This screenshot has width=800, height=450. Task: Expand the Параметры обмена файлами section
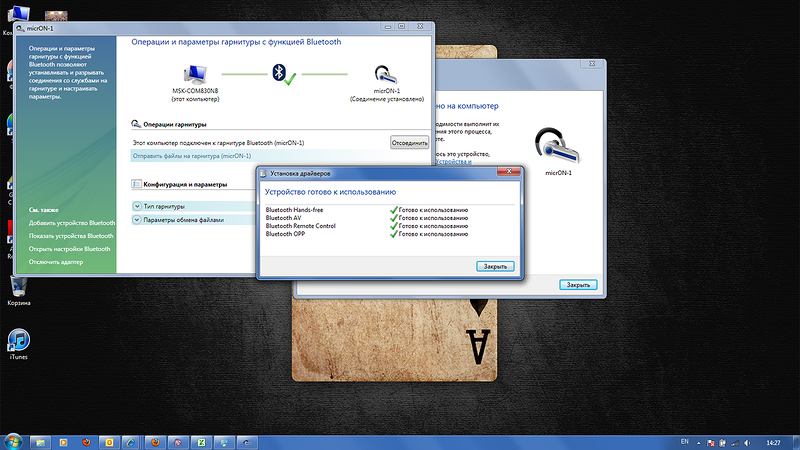[137, 220]
